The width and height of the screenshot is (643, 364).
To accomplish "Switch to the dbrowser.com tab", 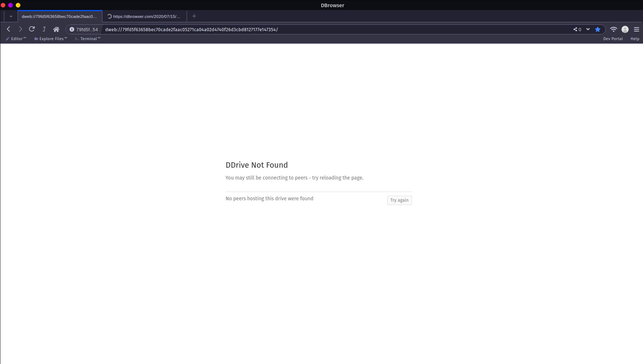I will pyautogui.click(x=145, y=16).
